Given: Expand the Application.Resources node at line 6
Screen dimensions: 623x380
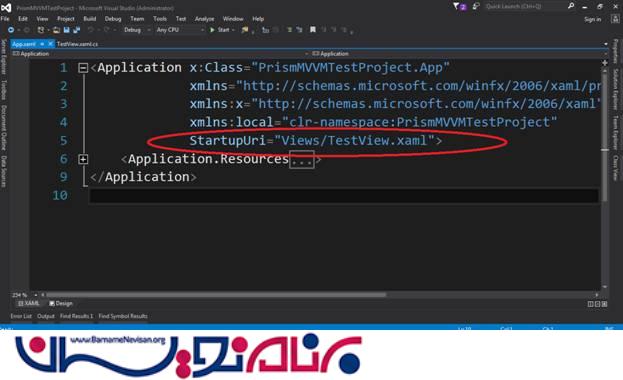Looking at the screenshot, I should [83, 159].
